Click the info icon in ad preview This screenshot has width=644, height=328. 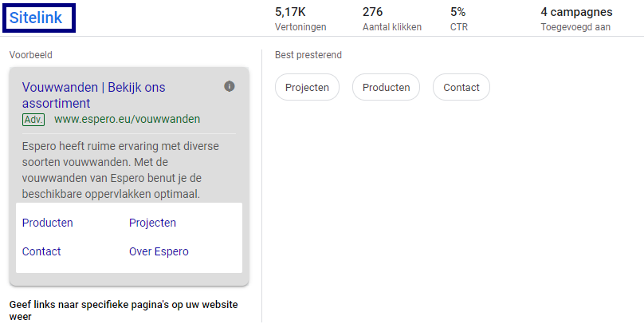[x=230, y=86]
